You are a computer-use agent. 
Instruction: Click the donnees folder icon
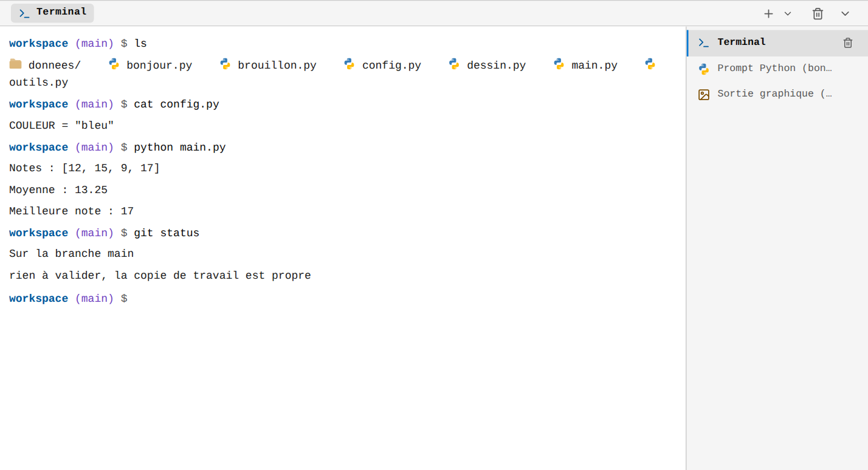click(15, 64)
